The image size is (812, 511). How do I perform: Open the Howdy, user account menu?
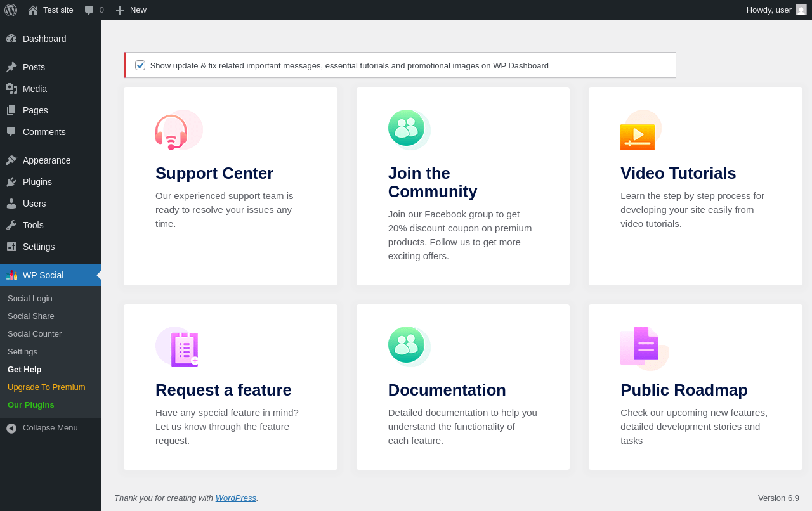[x=768, y=10]
